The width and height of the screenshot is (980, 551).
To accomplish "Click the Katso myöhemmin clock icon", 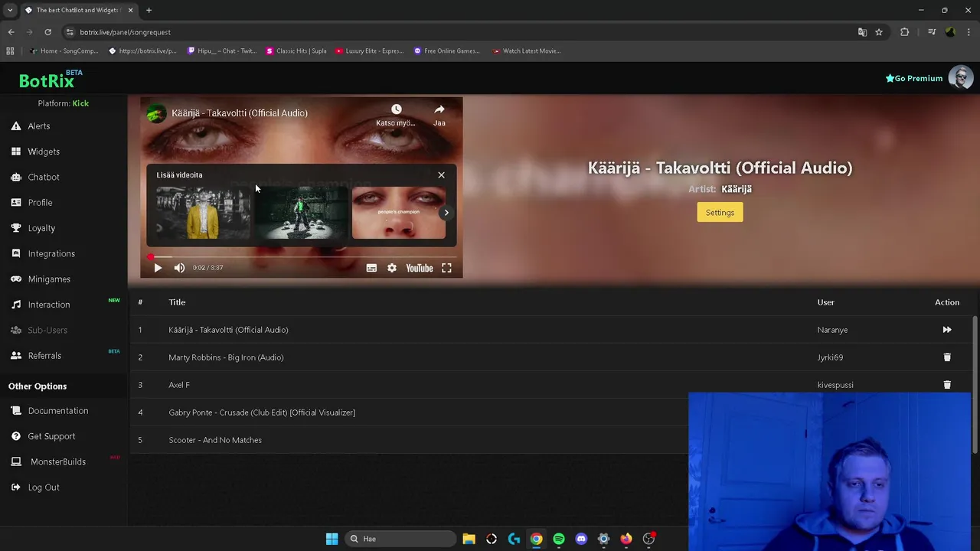I will point(396,109).
